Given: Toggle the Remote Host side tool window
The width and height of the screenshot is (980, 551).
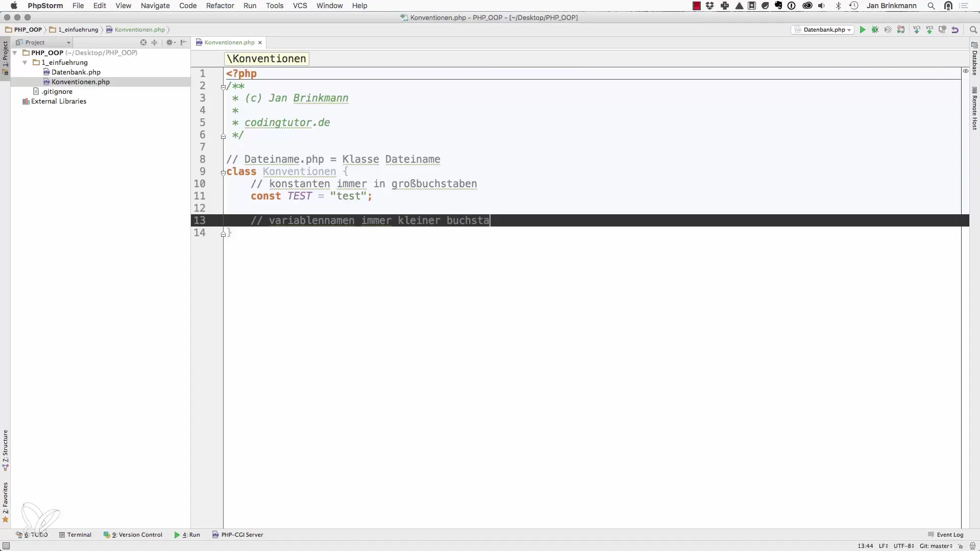Looking at the screenshot, I should tap(974, 109).
